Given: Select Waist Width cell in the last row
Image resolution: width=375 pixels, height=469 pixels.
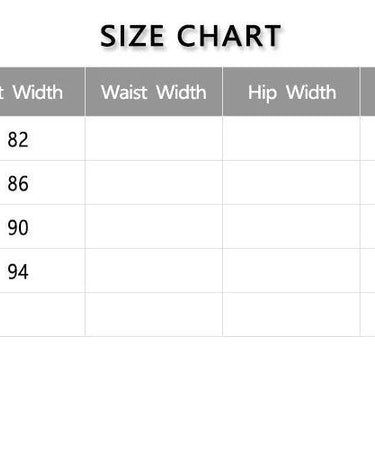Looking at the screenshot, I should pos(154,315).
